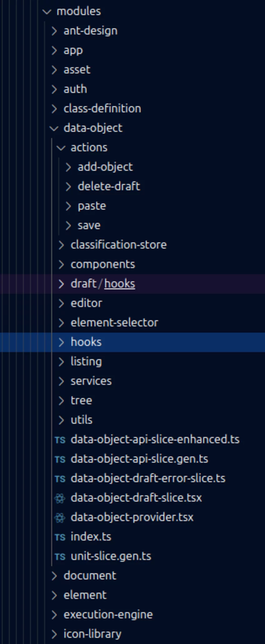
Task: Open unit-slice.gen.ts file
Action: [x=111, y=557]
